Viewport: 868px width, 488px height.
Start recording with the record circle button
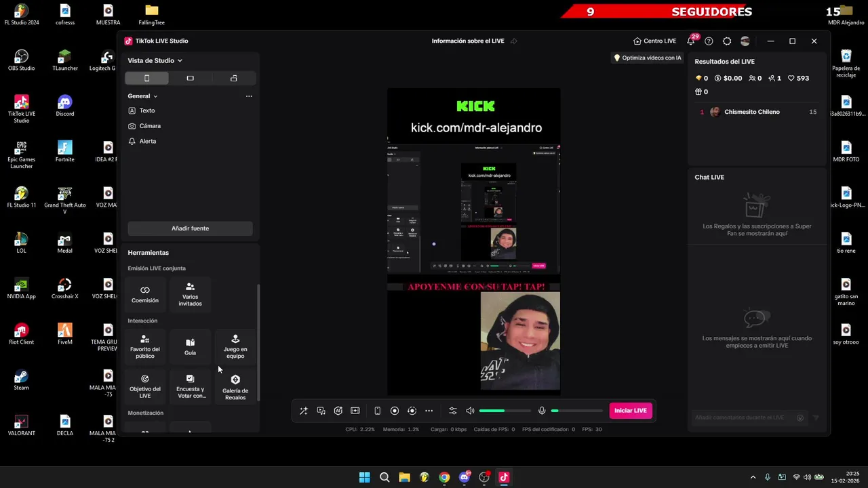coord(395,411)
